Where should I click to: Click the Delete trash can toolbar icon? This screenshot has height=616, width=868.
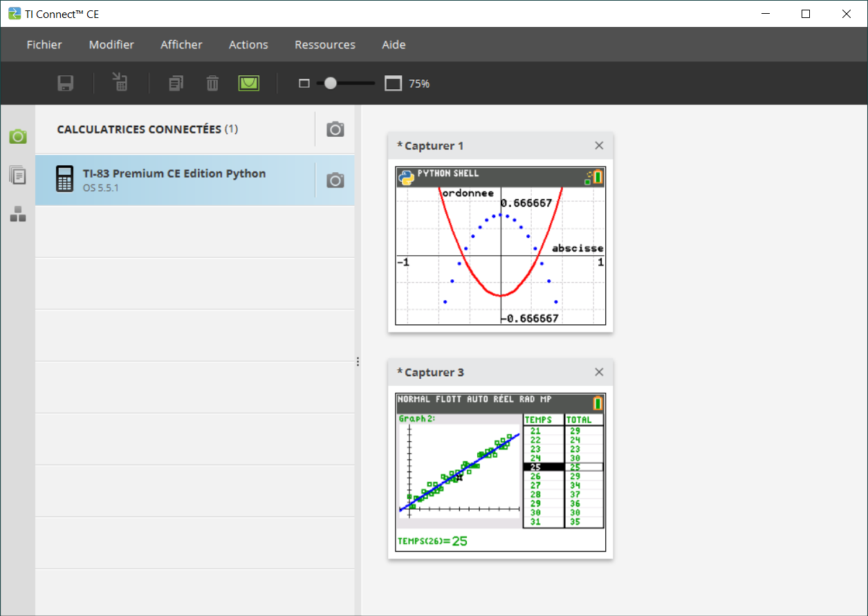tap(212, 84)
